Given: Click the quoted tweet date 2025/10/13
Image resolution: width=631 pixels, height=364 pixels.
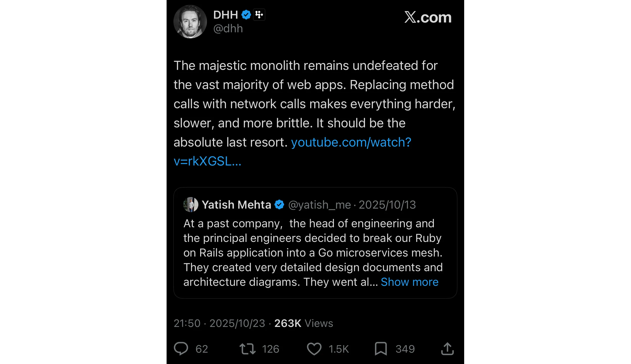Looking at the screenshot, I should click(387, 205).
